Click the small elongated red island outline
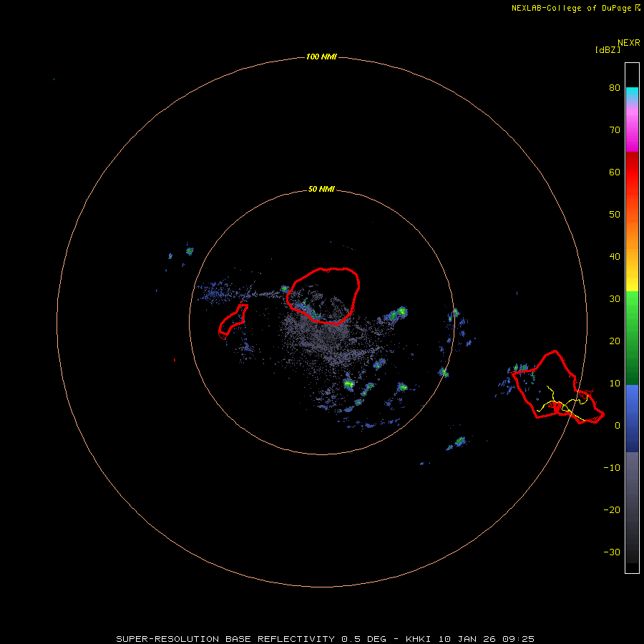The width and height of the screenshot is (644, 644). [233, 321]
